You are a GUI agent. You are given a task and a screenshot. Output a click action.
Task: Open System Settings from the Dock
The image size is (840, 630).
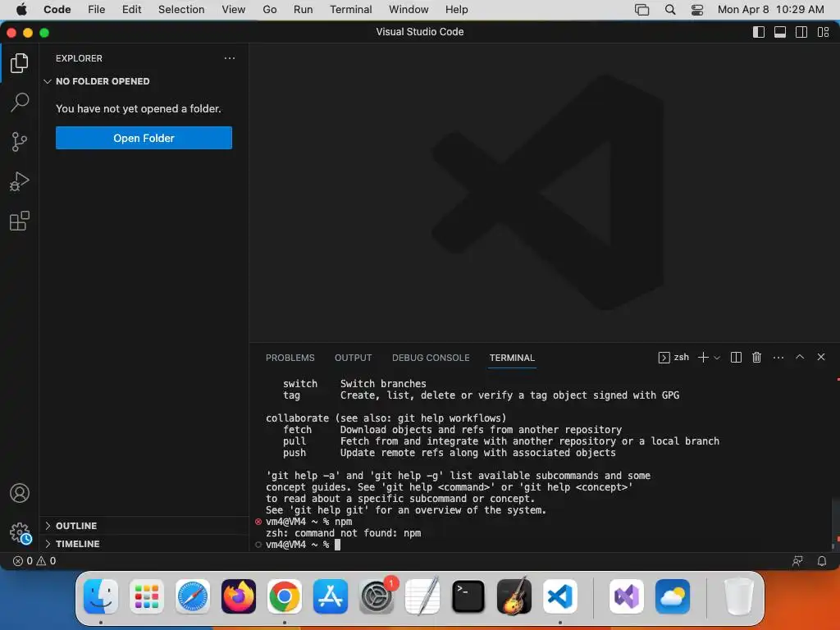[376, 596]
